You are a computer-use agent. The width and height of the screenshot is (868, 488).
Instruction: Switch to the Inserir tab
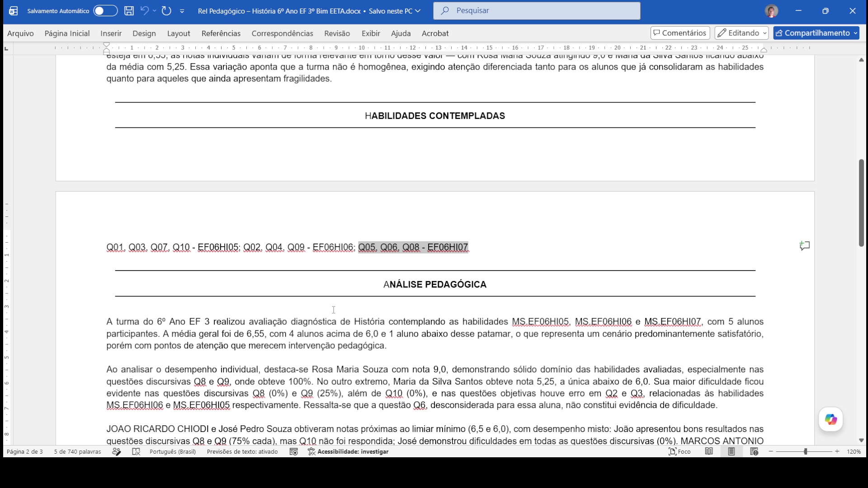(111, 33)
